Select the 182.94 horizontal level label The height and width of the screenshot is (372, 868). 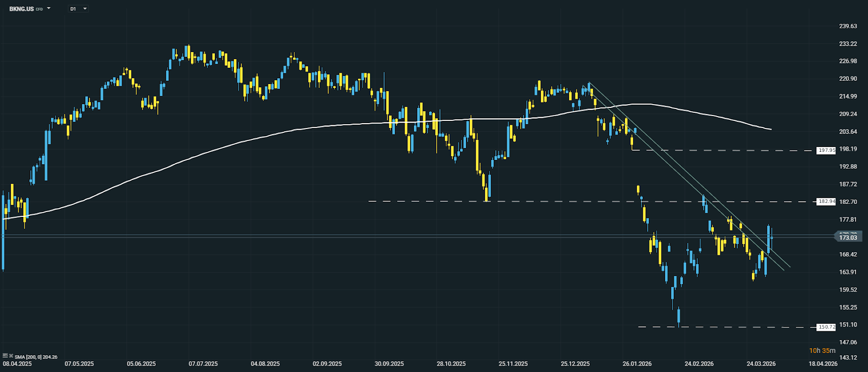(826, 202)
